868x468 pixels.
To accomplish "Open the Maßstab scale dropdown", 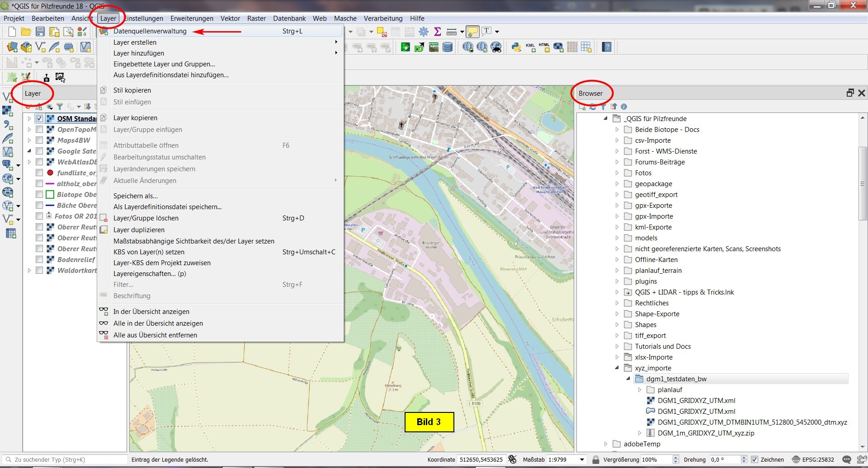I will click(x=582, y=460).
